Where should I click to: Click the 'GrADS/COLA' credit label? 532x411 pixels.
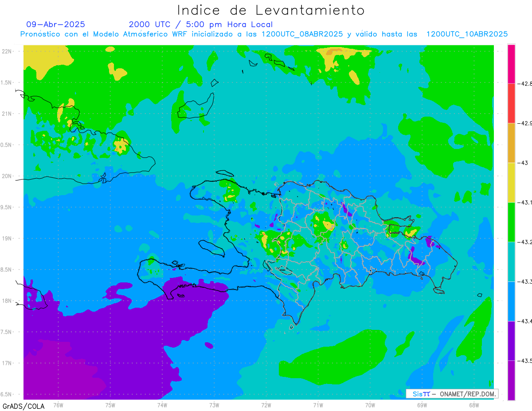(23, 406)
